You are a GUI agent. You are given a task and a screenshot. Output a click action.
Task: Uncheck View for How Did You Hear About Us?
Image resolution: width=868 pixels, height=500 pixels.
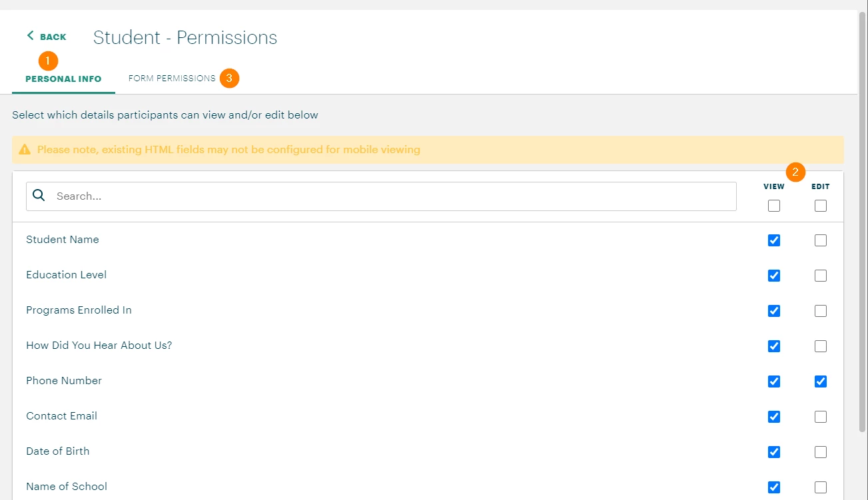coord(774,346)
